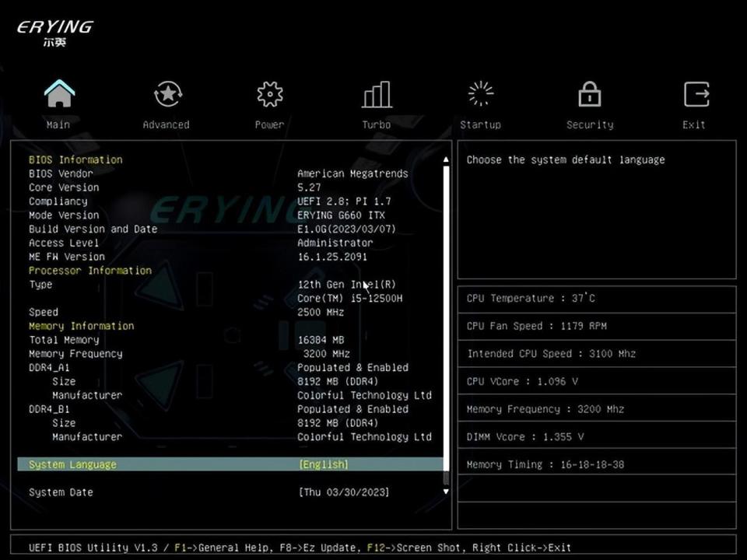
Task: Click the CPU Fan Speed 1179 RPM readout
Action: click(536, 326)
